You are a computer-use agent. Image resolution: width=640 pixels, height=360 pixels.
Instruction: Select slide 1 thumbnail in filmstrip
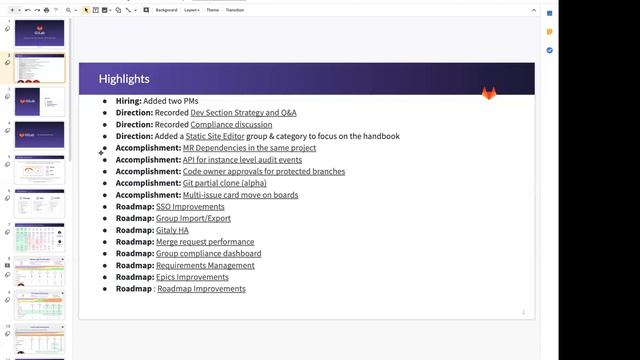[x=40, y=33]
